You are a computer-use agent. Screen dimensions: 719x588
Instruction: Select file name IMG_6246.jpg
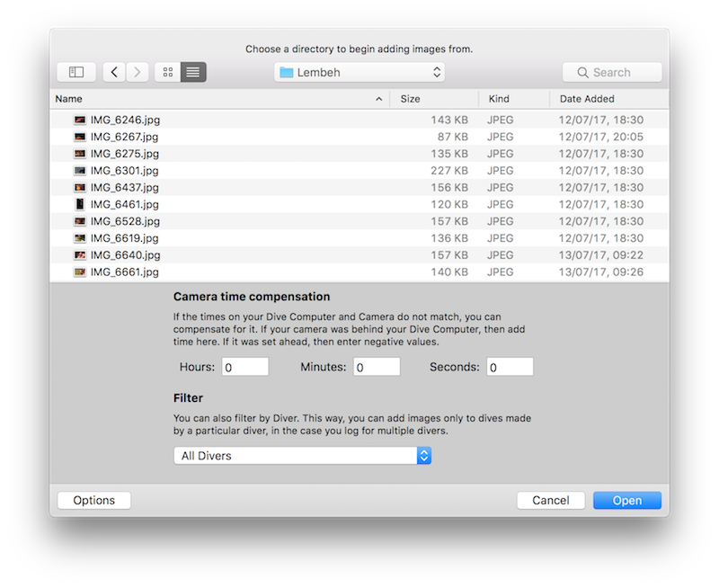[x=125, y=120]
